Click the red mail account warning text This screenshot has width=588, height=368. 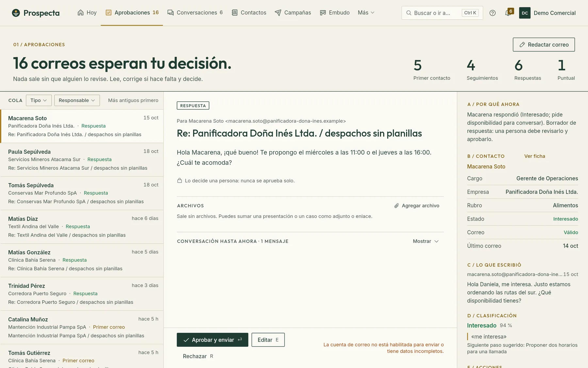pyautogui.click(x=384, y=348)
